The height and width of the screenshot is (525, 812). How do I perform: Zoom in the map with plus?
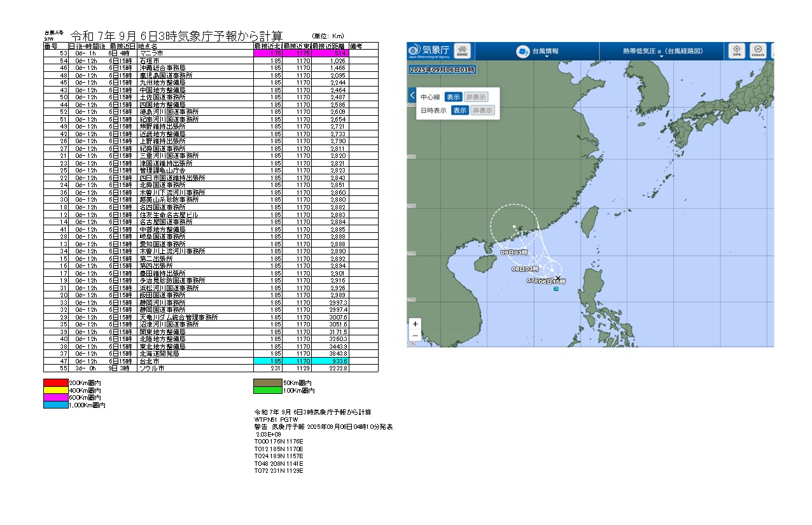click(416, 324)
